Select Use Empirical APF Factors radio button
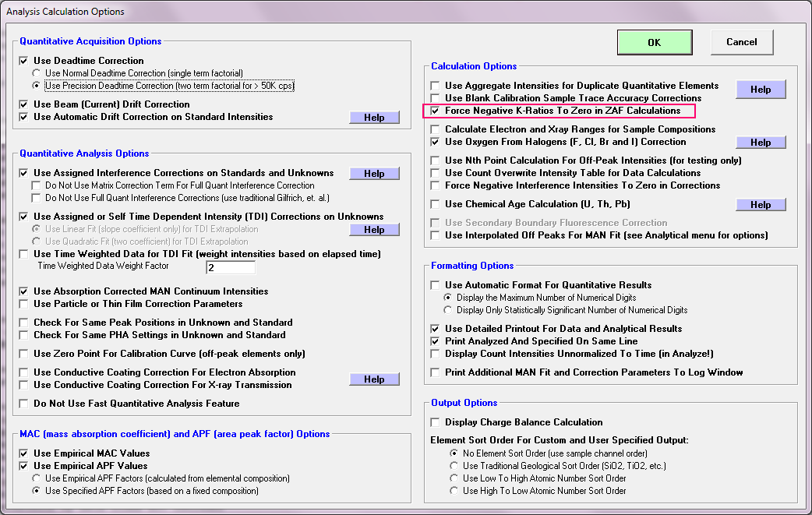This screenshot has height=515, width=812. coord(37,478)
